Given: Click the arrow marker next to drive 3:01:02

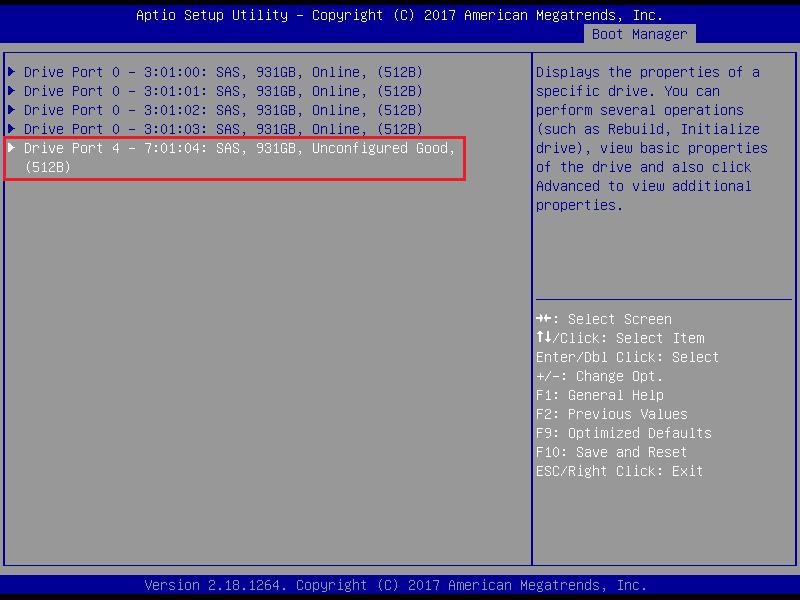Looking at the screenshot, I should tap(12, 110).
